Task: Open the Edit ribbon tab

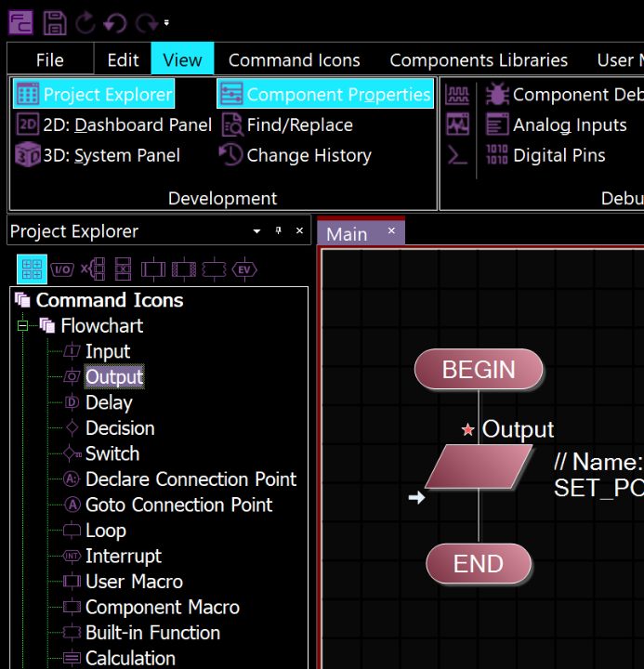Action: (123, 59)
